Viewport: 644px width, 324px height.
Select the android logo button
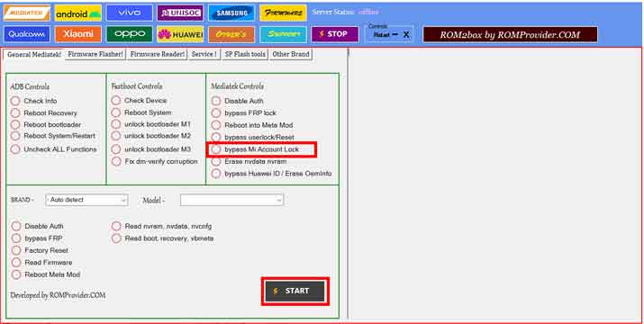[78, 13]
